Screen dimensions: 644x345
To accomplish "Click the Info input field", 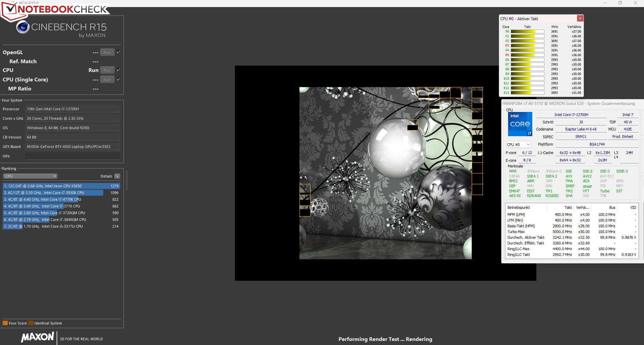I will coord(73,156).
